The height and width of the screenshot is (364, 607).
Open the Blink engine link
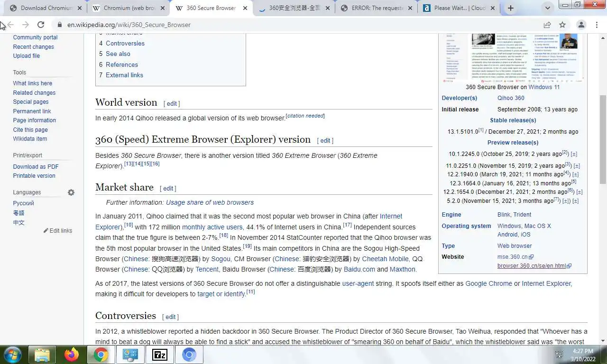pyautogui.click(x=504, y=215)
